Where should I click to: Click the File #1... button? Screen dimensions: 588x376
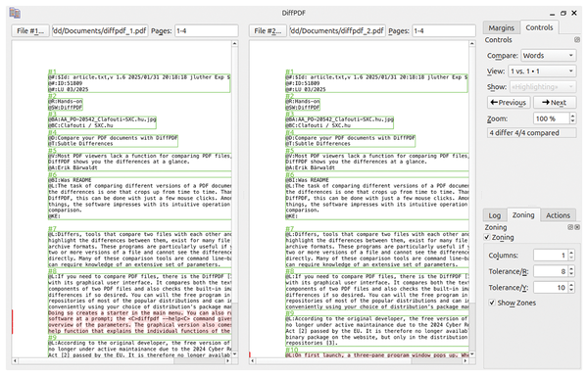pos(30,30)
